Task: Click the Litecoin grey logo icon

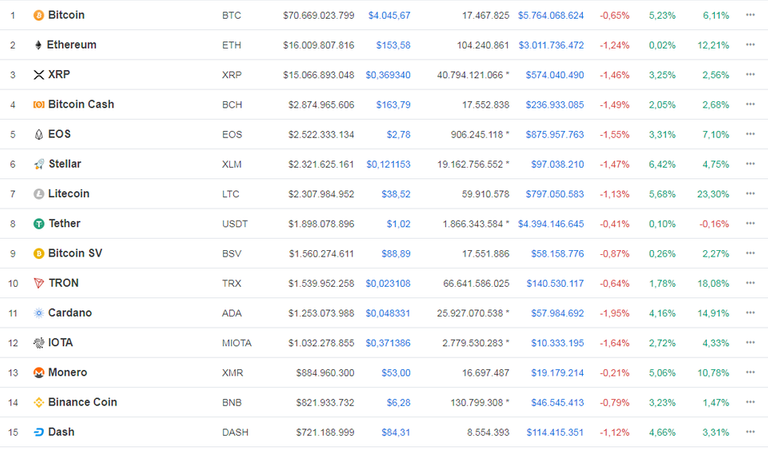Action: (39, 194)
